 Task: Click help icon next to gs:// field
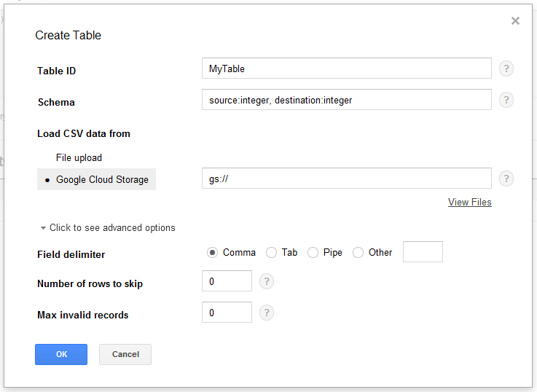(x=506, y=179)
